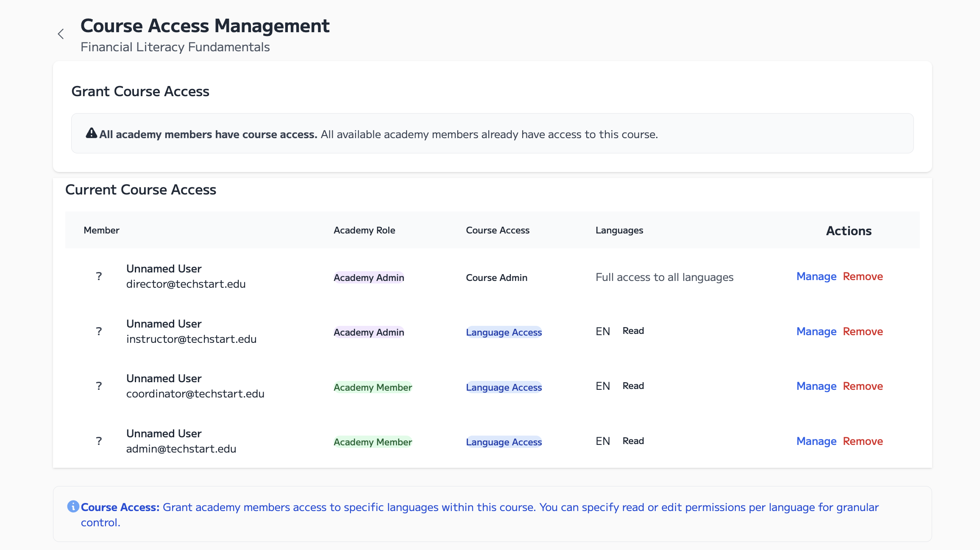Image resolution: width=980 pixels, height=550 pixels.
Task: Open Manage for instructor@techstart.edu
Action: [x=816, y=331]
